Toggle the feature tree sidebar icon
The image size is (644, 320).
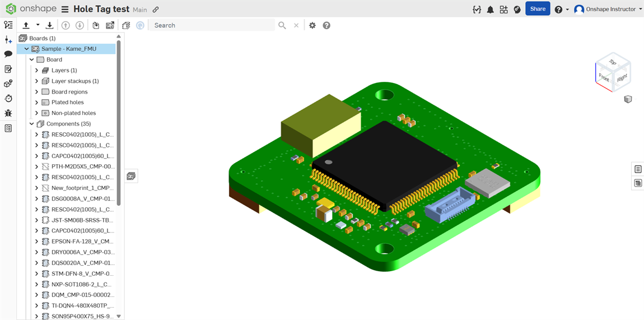8,25
